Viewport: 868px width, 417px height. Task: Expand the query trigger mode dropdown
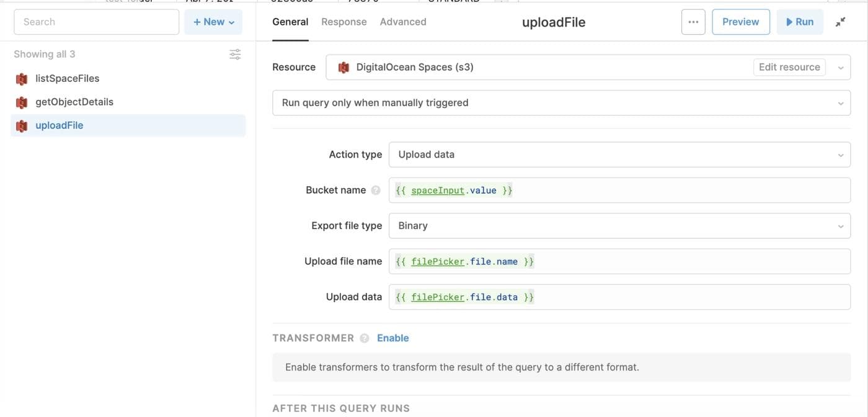click(561, 103)
